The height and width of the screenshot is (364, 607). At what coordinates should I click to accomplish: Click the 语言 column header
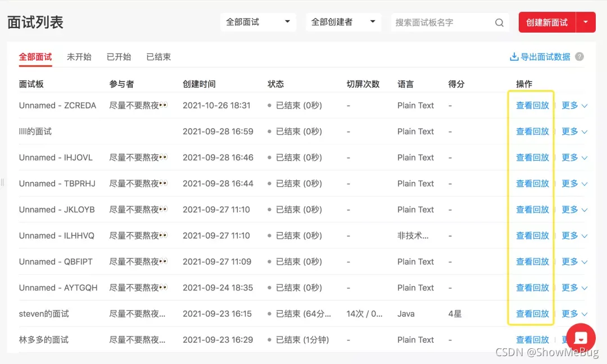[406, 84]
